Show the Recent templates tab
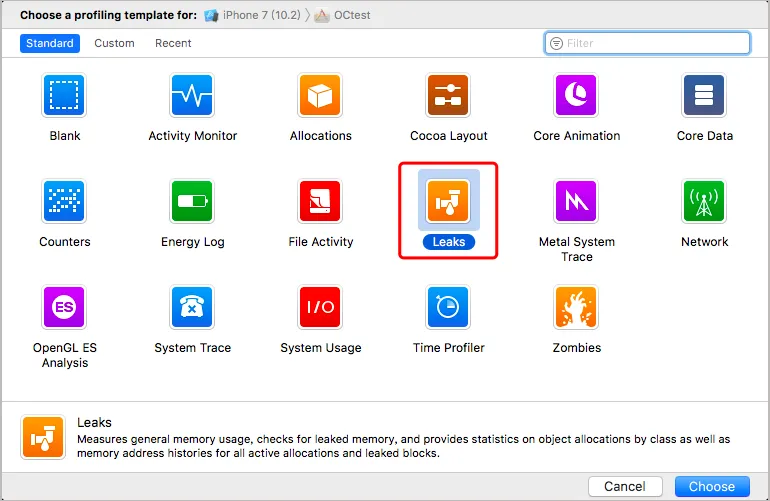The height and width of the screenshot is (501, 770). [x=173, y=43]
